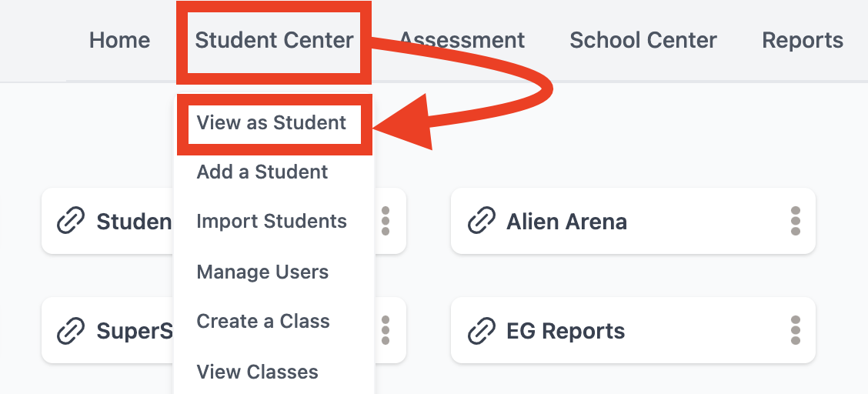This screenshot has width=868, height=394.
Task: Open three-dot menu on the SuperS card
Action: (x=386, y=330)
